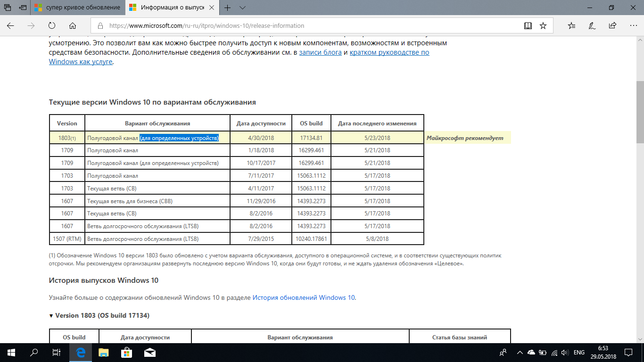Click 'Дата последнего изменения' column header
Image resolution: width=644 pixels, height=362 pixels.
[x=377, y=123]
